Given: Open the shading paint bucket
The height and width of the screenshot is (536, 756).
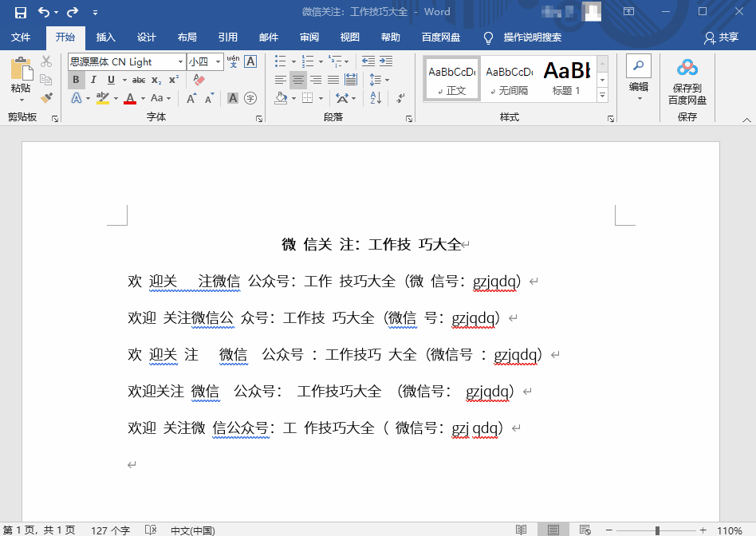Looking at the screenshot, I should coord(281,98).
